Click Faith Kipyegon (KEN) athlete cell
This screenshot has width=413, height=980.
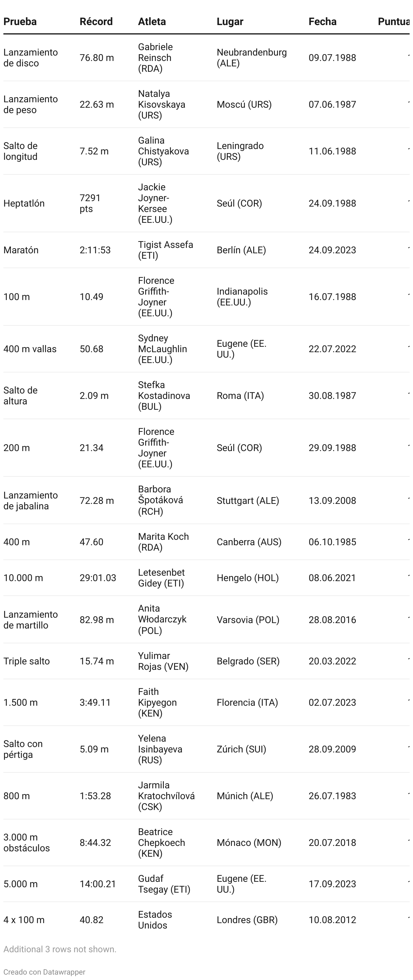[157, 702]
